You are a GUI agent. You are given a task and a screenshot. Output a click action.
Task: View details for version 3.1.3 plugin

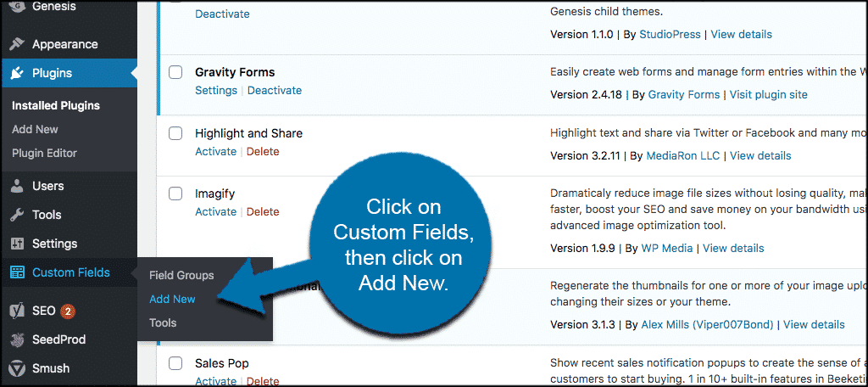coord(815,324)
